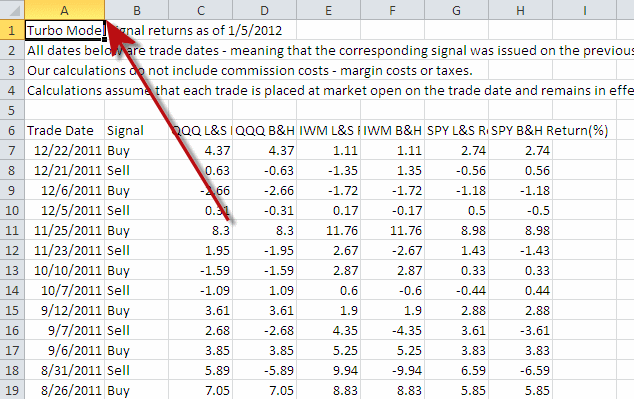Click the date cell 8/26/2011
Image resolution: width=634 pixels, height=399 pixels.
(x=65, y=390)
